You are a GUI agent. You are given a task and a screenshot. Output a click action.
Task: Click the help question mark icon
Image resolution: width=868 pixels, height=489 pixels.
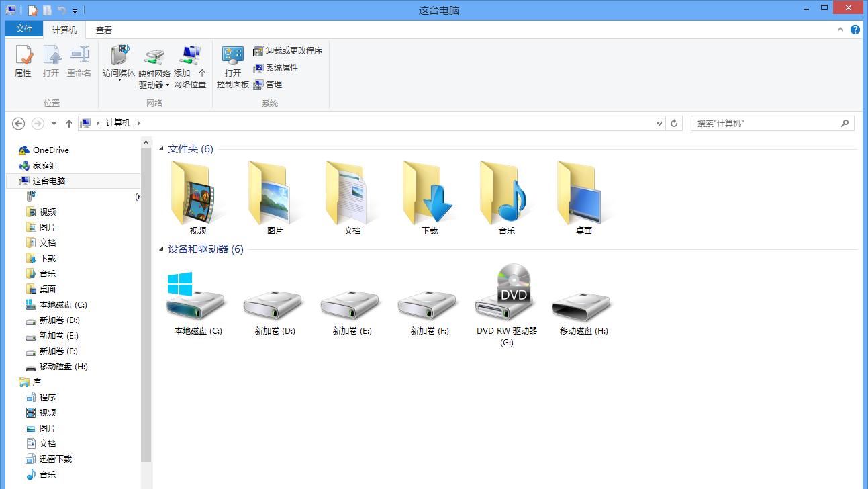pyautogui.click(x=855, y=30)
